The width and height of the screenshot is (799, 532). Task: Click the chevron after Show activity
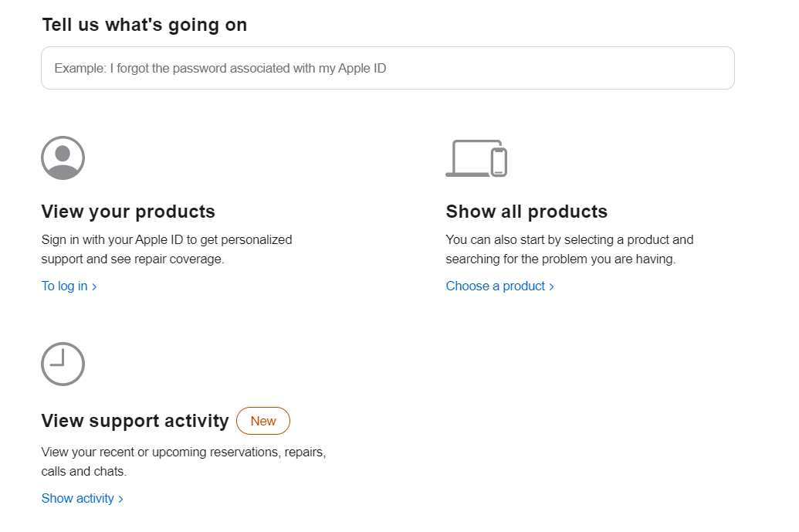121,499
